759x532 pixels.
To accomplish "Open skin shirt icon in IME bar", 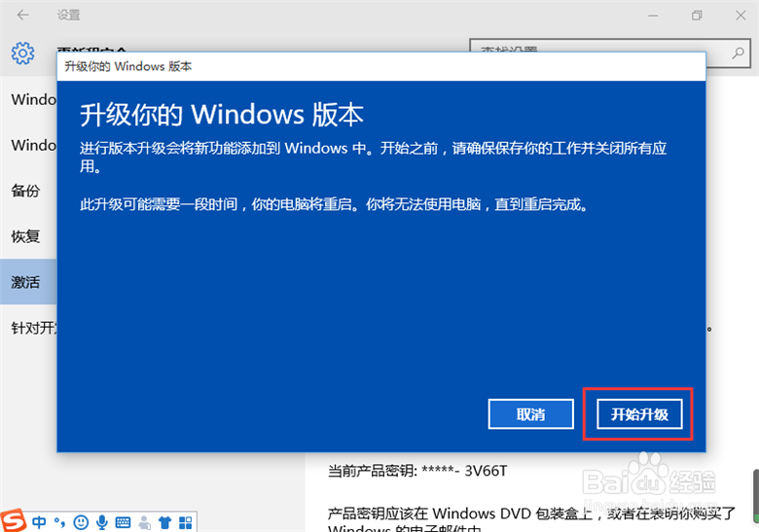I will tap(165, 522).
